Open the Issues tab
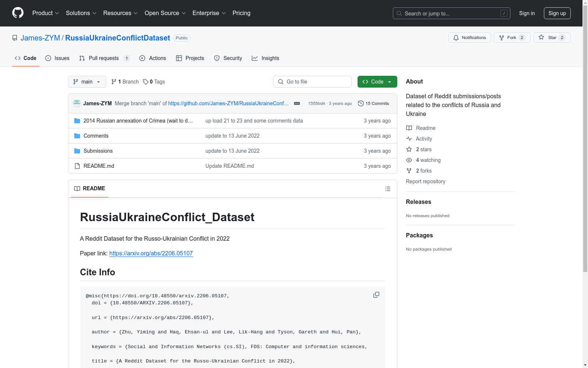This screenshot has width=588, height=368. [57, 58]
